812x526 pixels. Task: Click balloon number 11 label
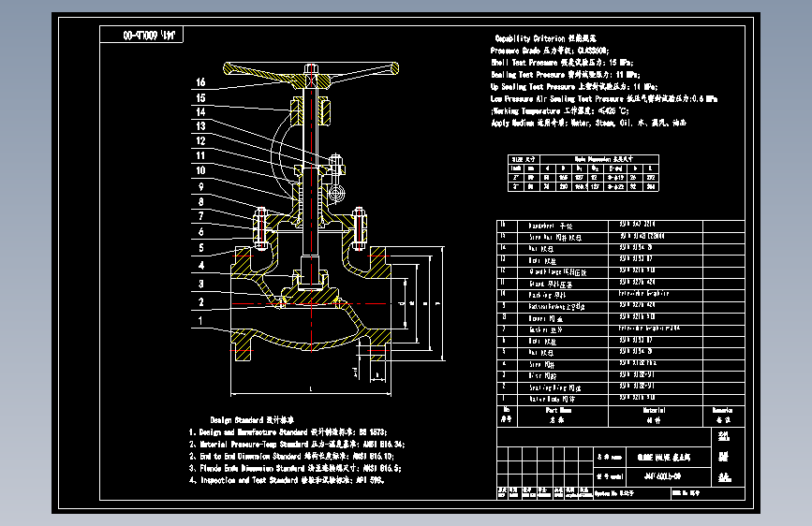coord(201,155)
